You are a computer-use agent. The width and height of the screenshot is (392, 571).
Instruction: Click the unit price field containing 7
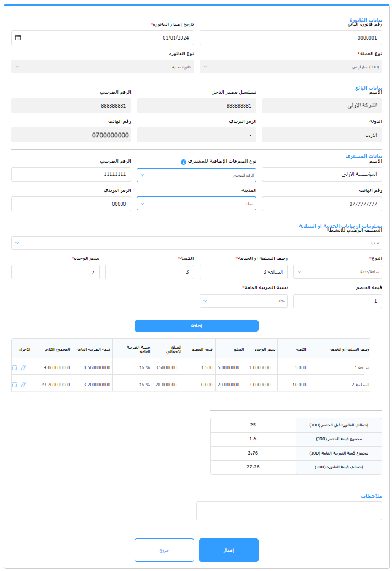click(55, 271)
